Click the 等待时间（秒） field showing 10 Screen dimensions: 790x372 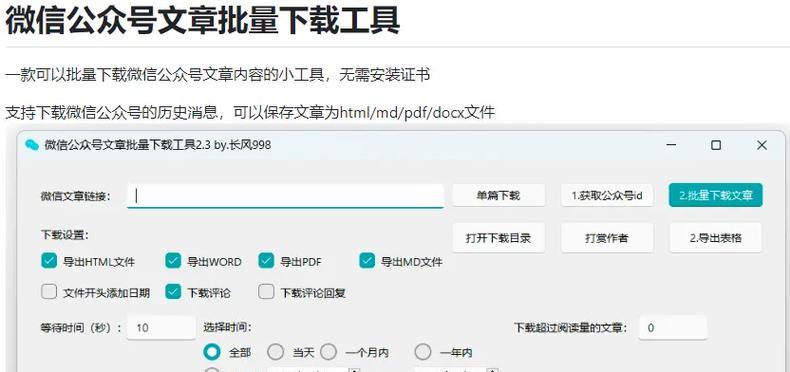[161, 328]
